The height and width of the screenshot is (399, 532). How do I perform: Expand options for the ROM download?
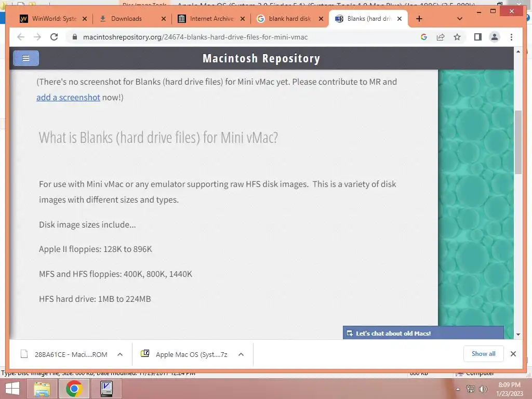(x=120, y=354)
